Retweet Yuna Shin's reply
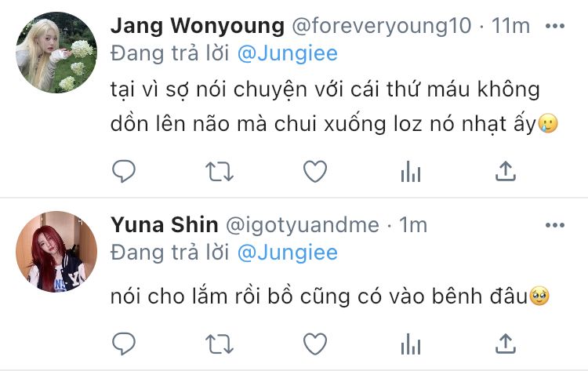Image resolution: width=588 pixels, height=371 pixels. 220,344
